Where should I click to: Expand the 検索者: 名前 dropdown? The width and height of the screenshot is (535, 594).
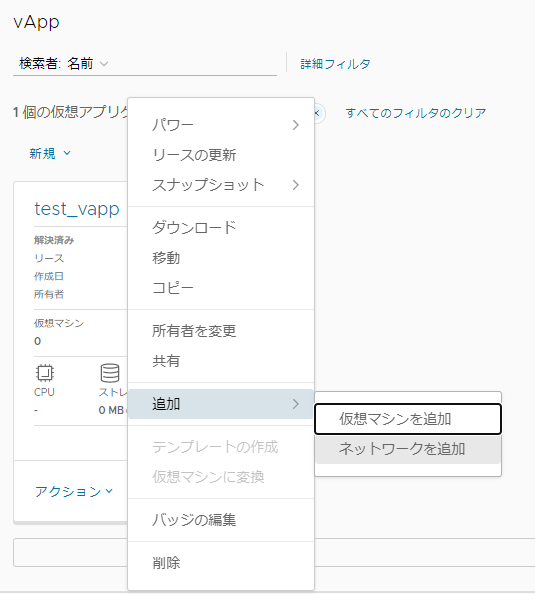64,64
